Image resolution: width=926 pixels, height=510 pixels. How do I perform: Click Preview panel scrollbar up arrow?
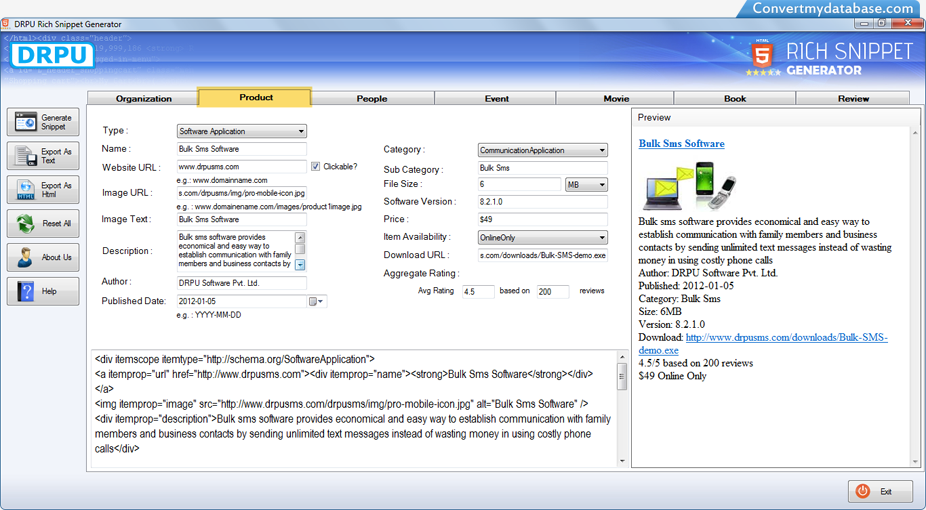[x=915, y=133]
